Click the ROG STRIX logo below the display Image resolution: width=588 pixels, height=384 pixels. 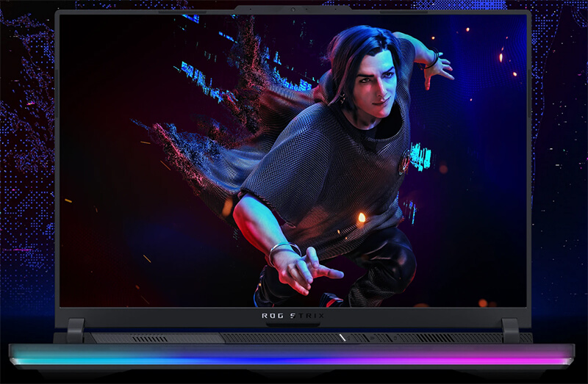[293, 316]
